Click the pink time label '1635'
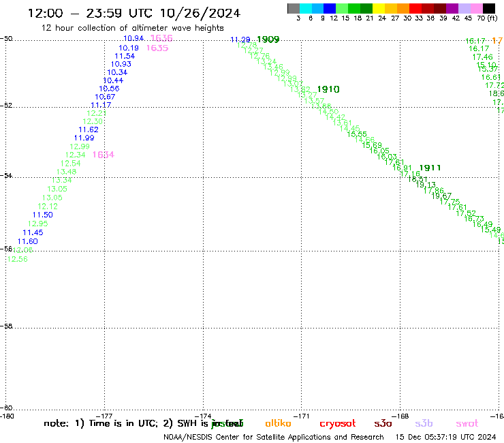Screen dimensions: 504x443 coord(157,48)
